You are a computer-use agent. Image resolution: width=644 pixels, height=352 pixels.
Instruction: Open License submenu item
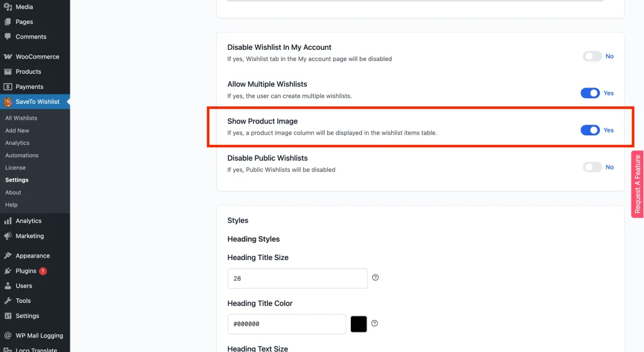pos(15,167)
